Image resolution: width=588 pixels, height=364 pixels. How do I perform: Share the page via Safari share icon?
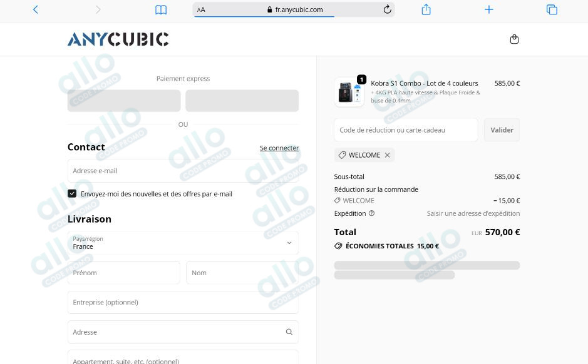click(426, 9)
